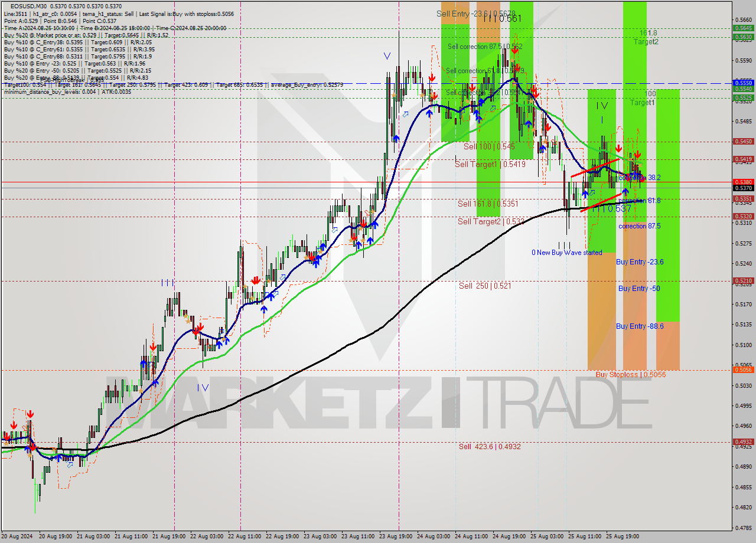This screenshot has height=543, width=756.
Task: Click the '24 Aug 11:00' time axis label
Action: [470, 537]
